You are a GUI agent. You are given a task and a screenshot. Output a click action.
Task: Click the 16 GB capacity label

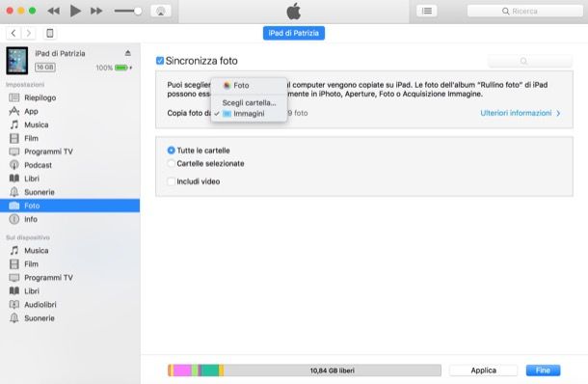45,68
